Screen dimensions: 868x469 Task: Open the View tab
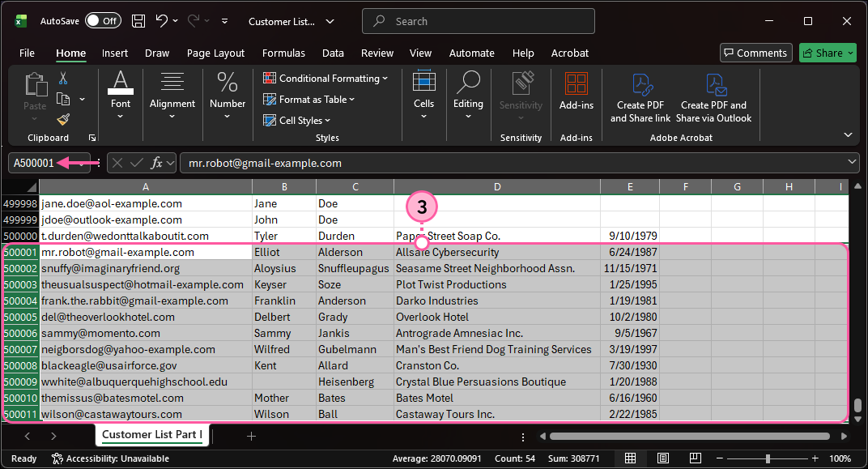coord(420,53)
